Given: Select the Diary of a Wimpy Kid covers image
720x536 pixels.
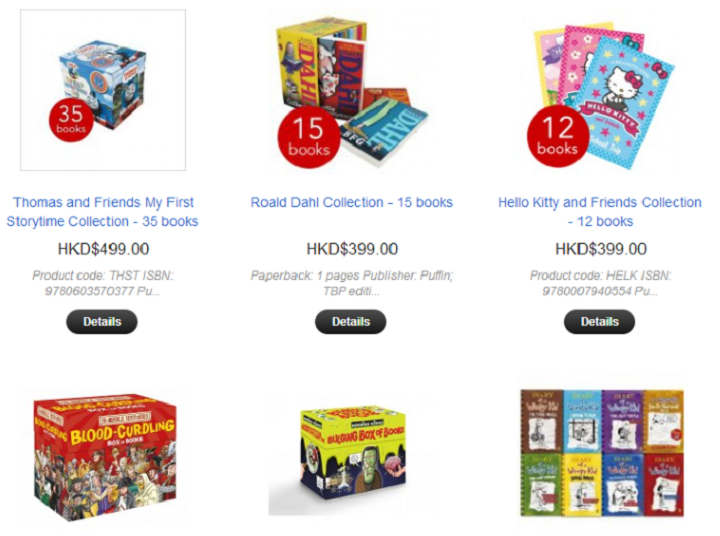Looking at the screenshot, I should (602, 453).
